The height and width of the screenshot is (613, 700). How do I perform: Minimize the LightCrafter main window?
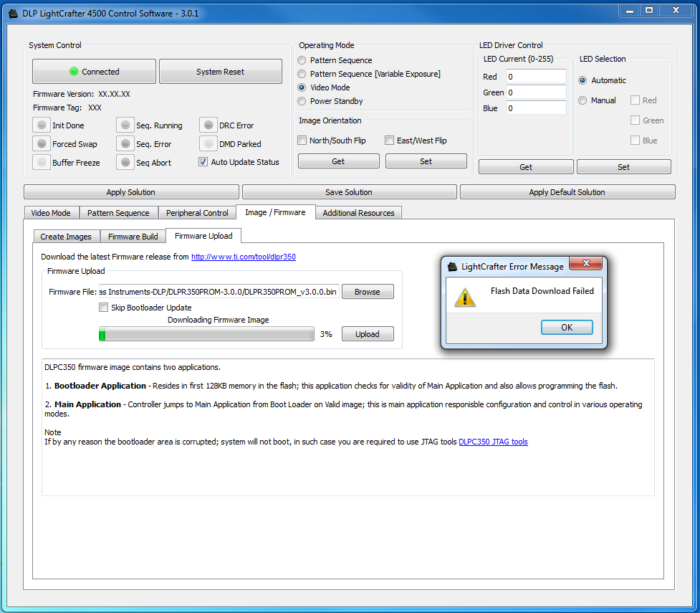pos(630,10)
